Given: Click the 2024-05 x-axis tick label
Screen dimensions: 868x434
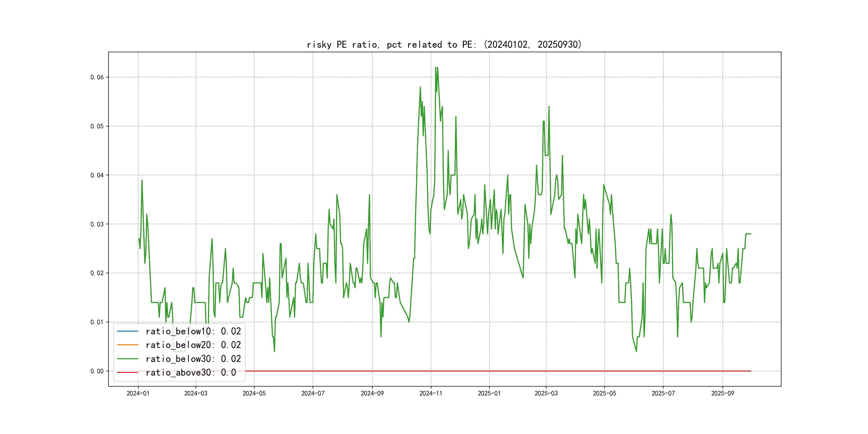Looking at the screenshot, I should click(x=254, y=393).
